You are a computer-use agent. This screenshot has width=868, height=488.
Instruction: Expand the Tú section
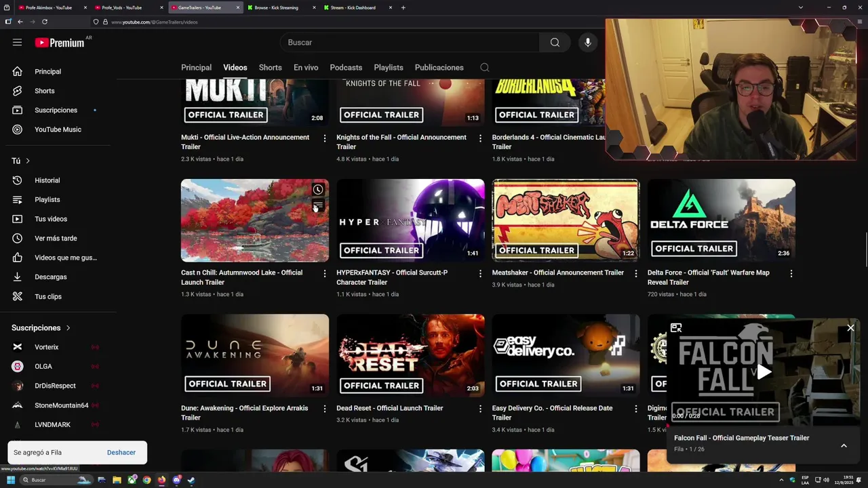21,161
